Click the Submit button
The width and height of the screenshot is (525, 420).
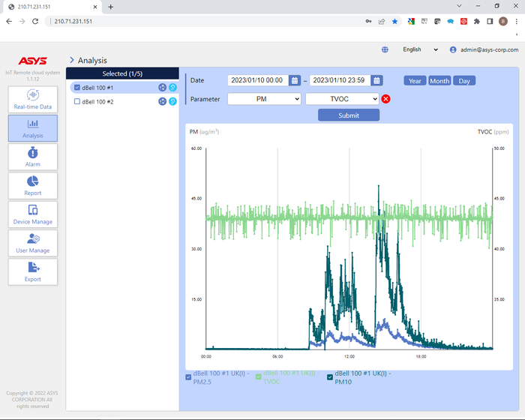(x=348, y=115)
